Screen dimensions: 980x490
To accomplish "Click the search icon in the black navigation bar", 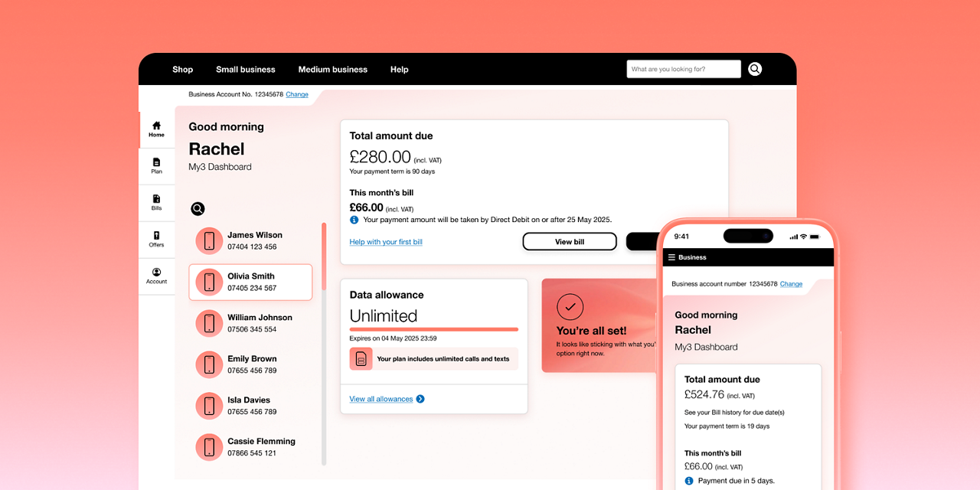I will 755,69.
